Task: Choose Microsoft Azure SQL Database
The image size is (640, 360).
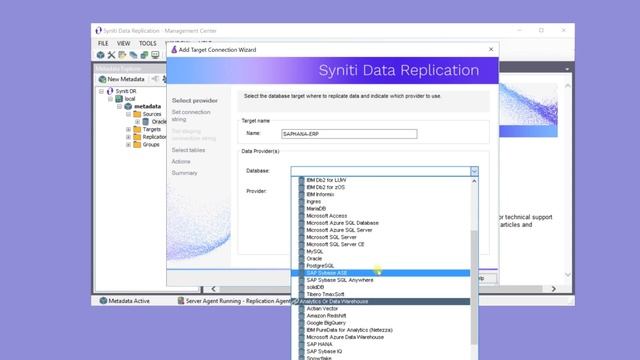Action: click(342, 223)
